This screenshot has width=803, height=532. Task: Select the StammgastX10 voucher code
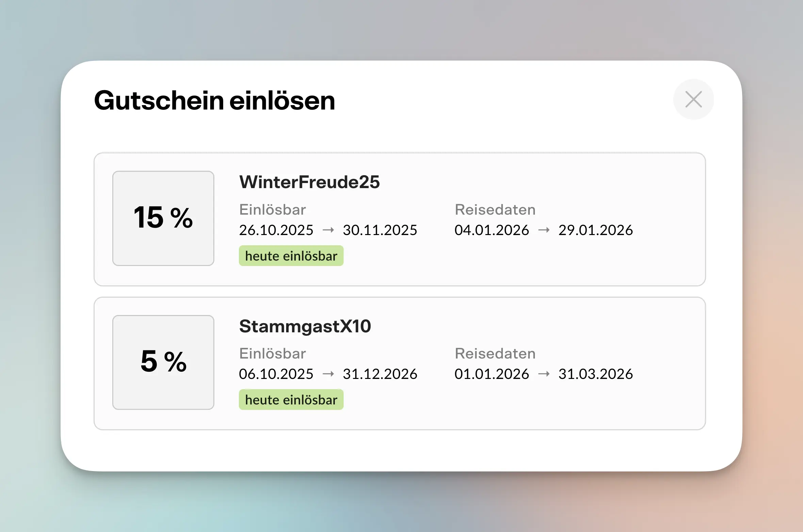[305, 326]
